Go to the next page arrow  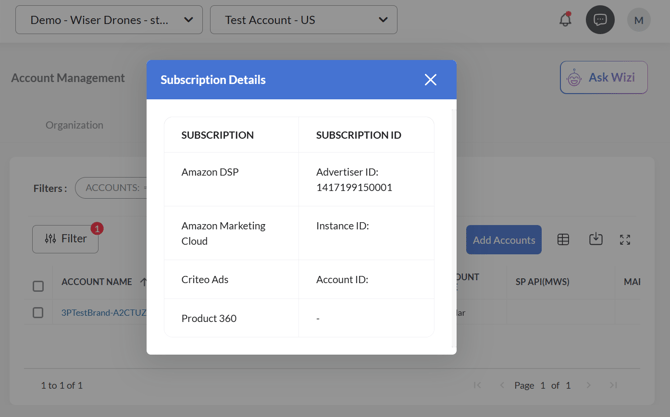click(x=588, y=385)
